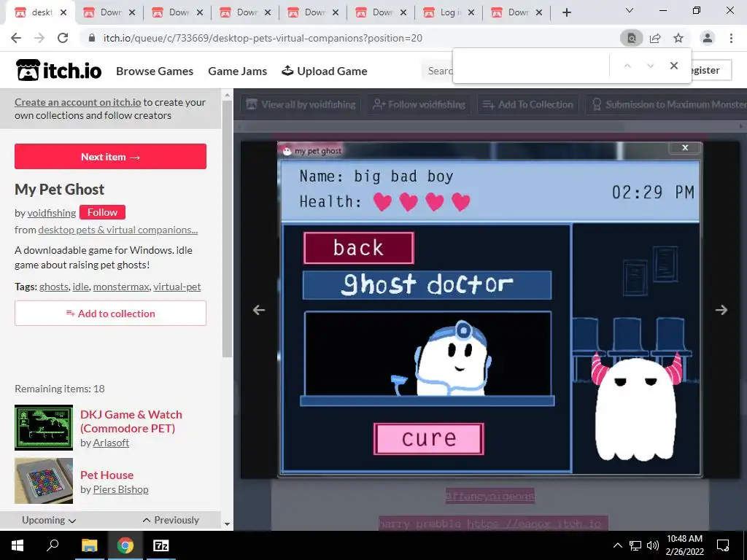Share this page via the share icon
This screenshot has width=747, height=560.
[655, 38]
